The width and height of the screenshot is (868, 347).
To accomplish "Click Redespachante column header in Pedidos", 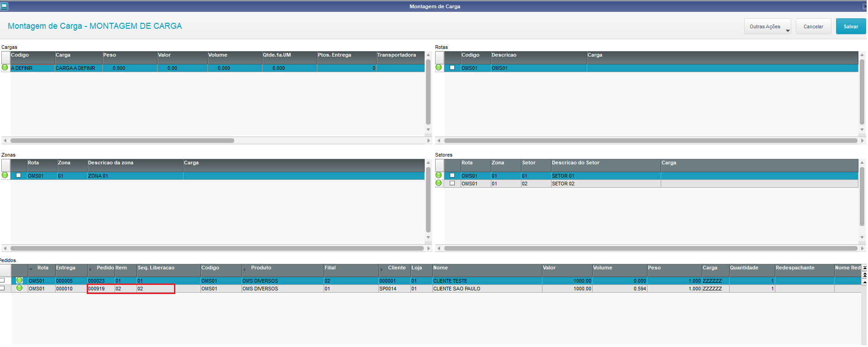I will pyautogui.click(x=805, y=270).
